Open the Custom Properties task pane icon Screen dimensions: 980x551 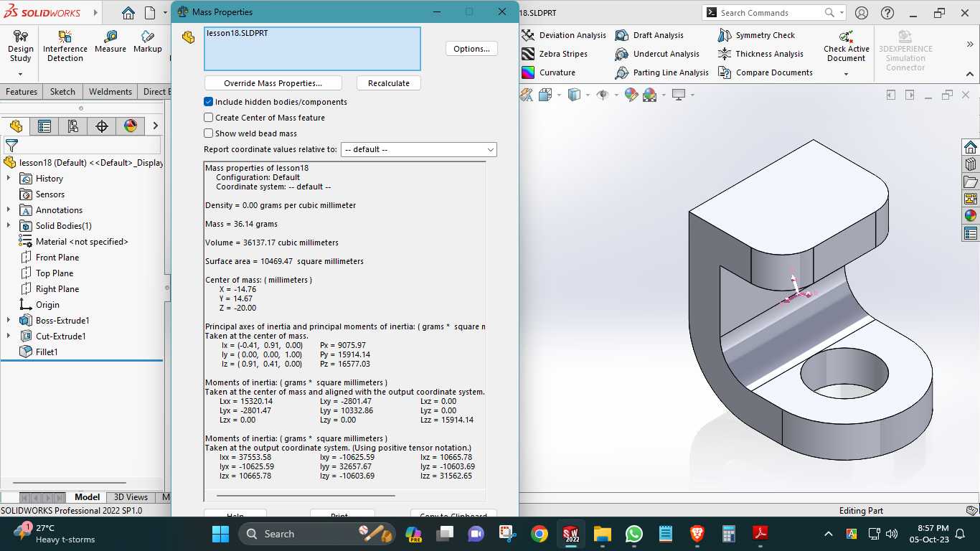(x=971, y=233)
